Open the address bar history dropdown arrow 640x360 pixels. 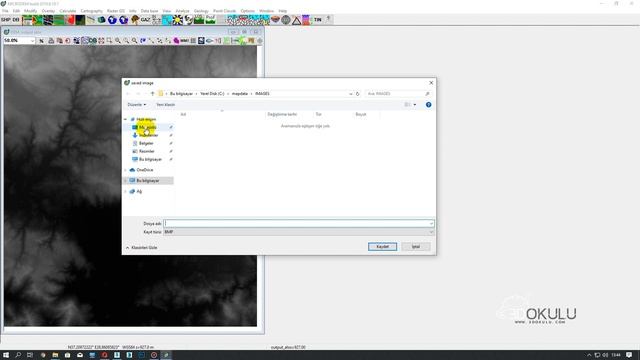click(351, 94)
